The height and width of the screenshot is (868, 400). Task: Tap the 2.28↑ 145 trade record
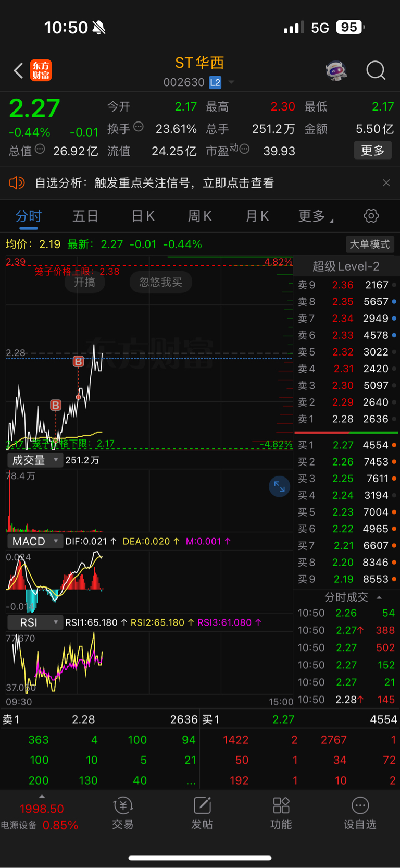[346, 700]
